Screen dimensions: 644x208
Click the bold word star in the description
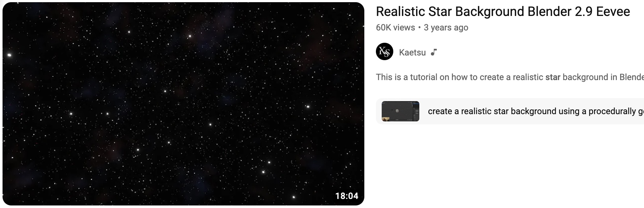(x=553, y=77)
